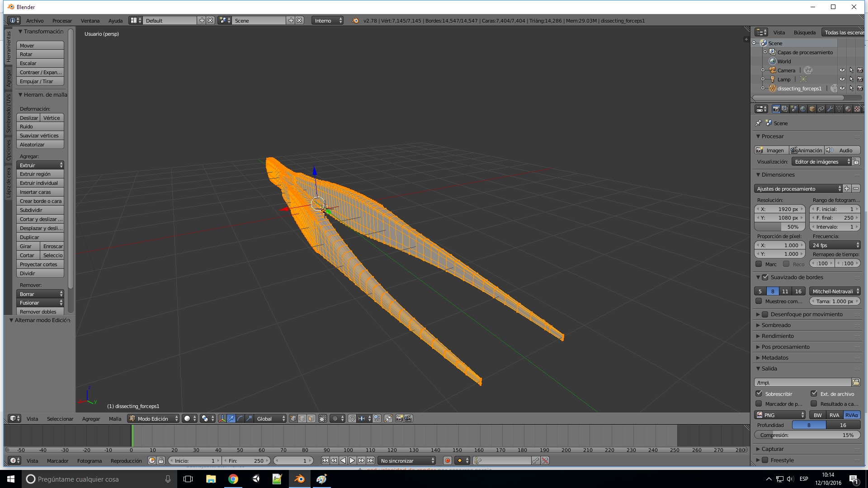
Task: Open the PNG file format dropdown
Action: [780, 415]
